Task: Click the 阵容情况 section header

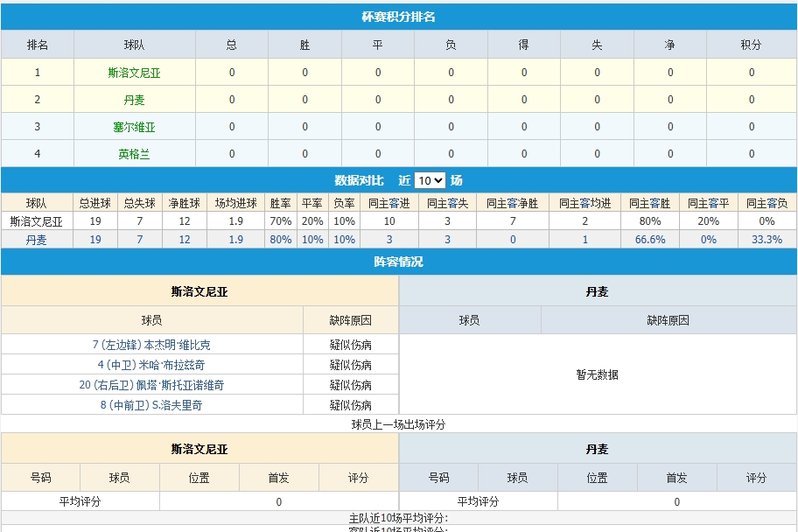Action: (x=399, y=262)
